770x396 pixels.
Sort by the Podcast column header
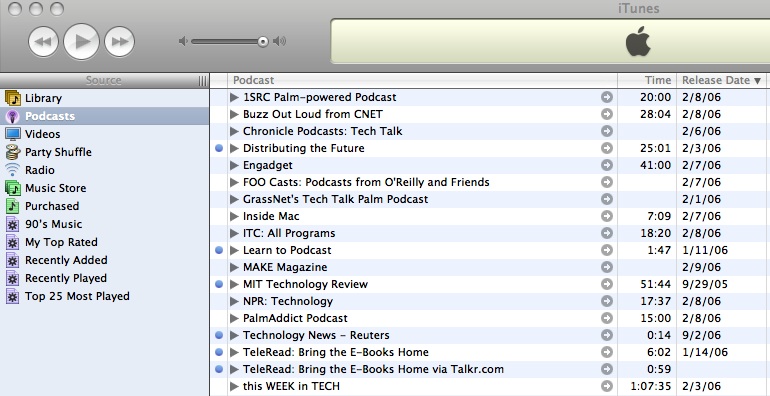pos(422,81)
